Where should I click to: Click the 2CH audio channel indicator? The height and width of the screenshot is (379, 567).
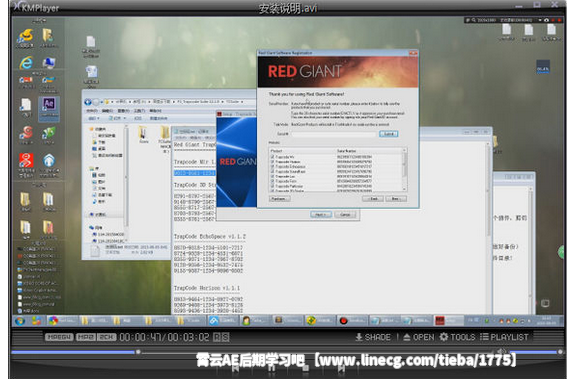(107, 337)
